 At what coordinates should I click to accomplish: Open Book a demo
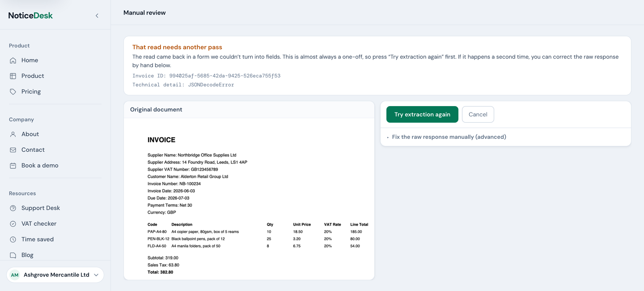pos(55,166)
